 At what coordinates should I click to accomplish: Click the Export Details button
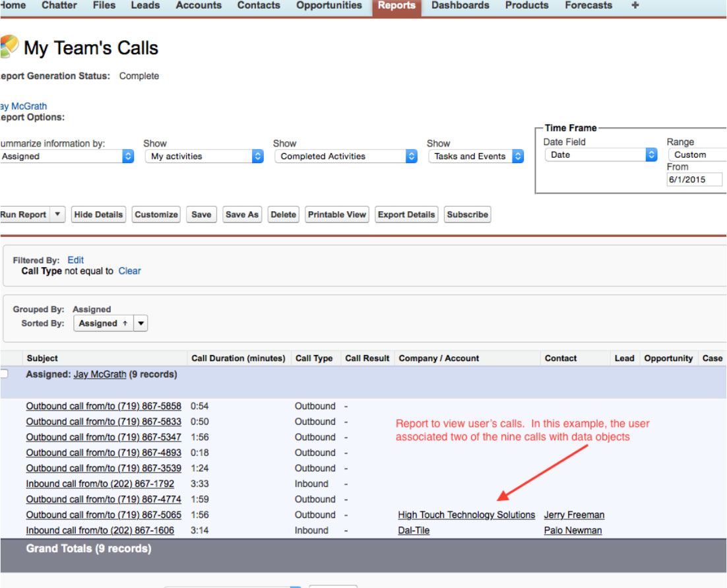406,214
